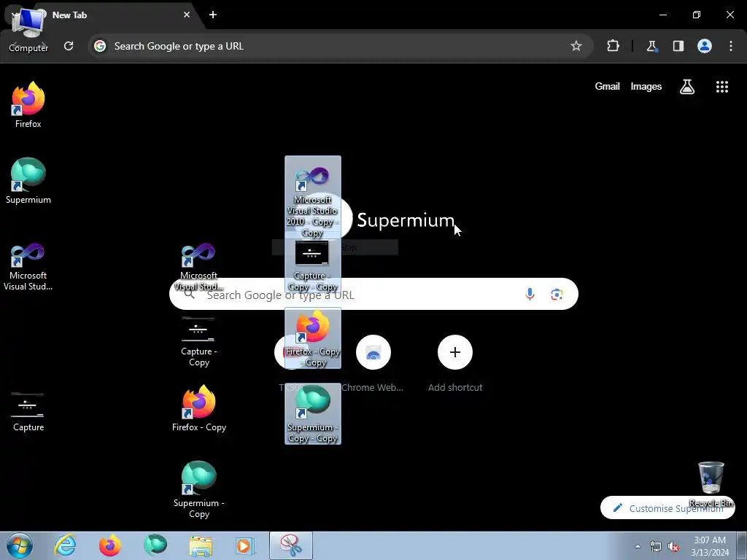The height and width of the screenshot is (560, 747).
Task: Select the Capture - Copy - Copy icon
Action: point(312,265)
